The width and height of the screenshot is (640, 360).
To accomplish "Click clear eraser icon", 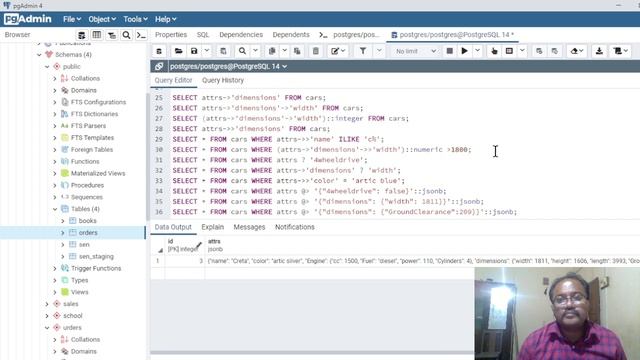I will (577, 51).
